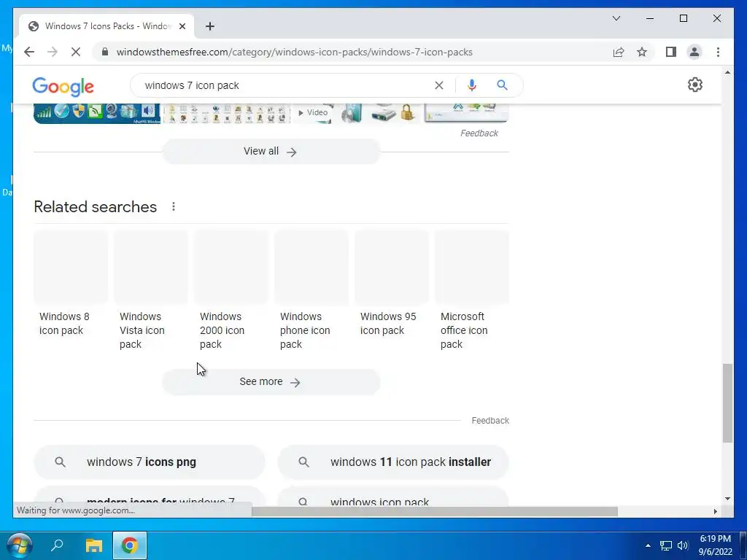Viewport: 747px width, 560px height.
Task: Stop loading the page
Action: tap(76, 52)
